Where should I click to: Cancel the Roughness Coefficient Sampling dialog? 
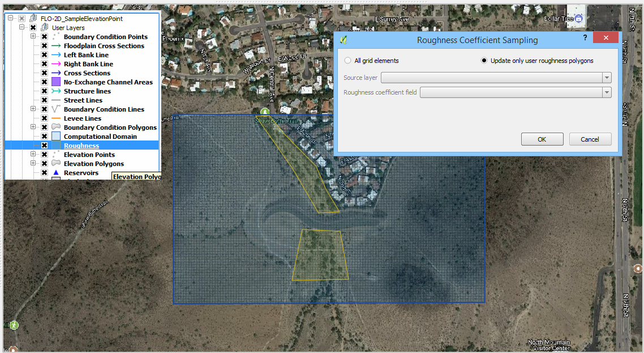coord(590,139)
